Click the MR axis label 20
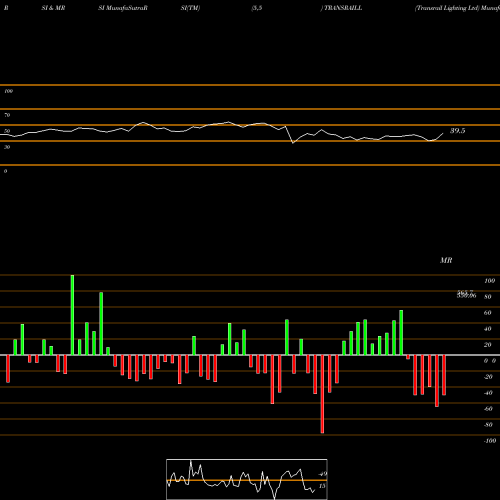 click(487, 345)
